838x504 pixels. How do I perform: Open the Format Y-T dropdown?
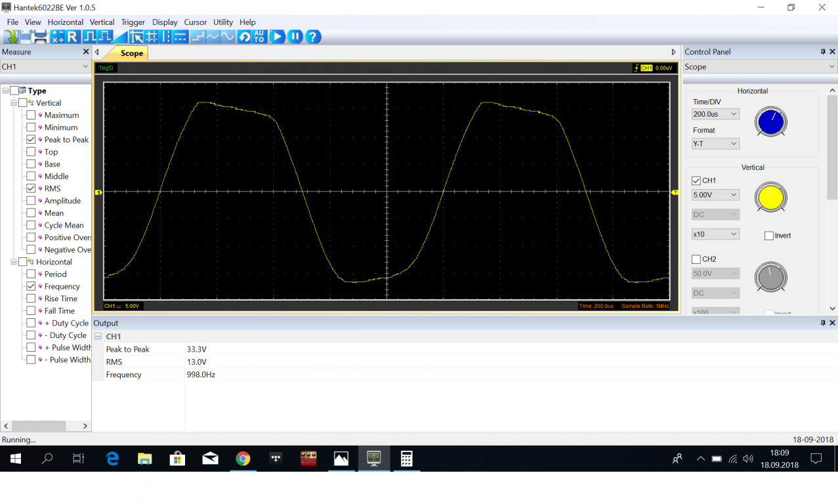pyautogui.click(x=716, y=144)
